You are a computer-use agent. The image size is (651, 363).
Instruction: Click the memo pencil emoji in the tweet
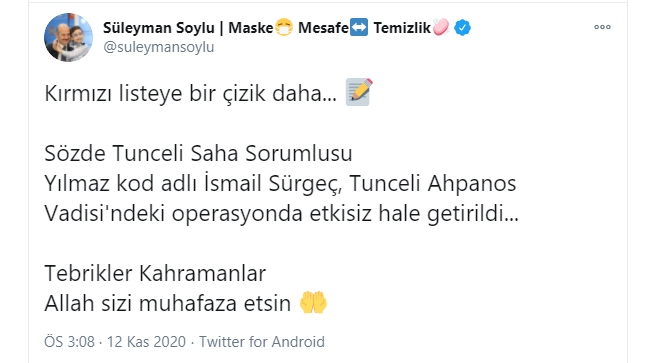pos(359,92)
